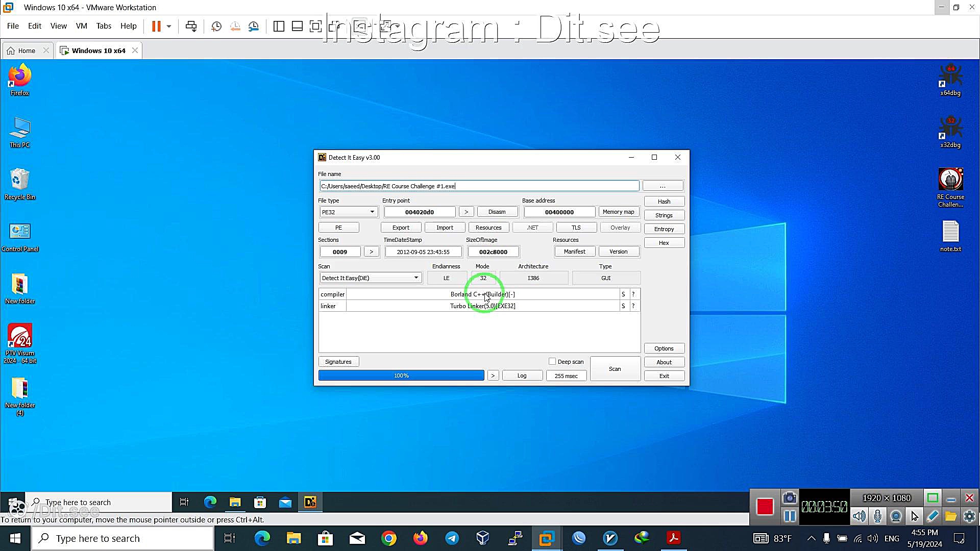Open the Memory map

click(x=618, y=212)
